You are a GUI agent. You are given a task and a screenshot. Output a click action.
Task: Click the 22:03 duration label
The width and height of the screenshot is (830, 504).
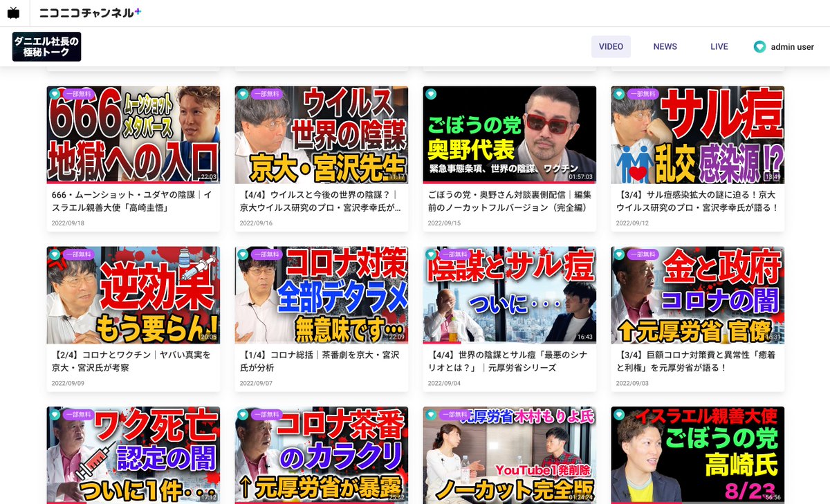point(209,177)
